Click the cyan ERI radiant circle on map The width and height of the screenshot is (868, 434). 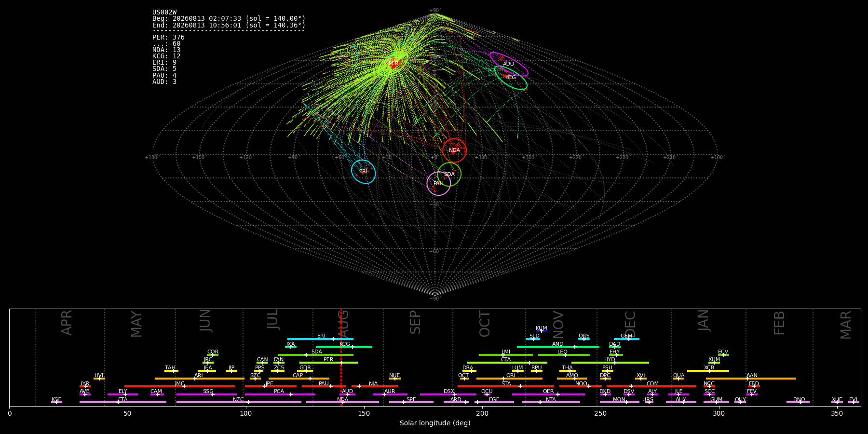(363, 172)
